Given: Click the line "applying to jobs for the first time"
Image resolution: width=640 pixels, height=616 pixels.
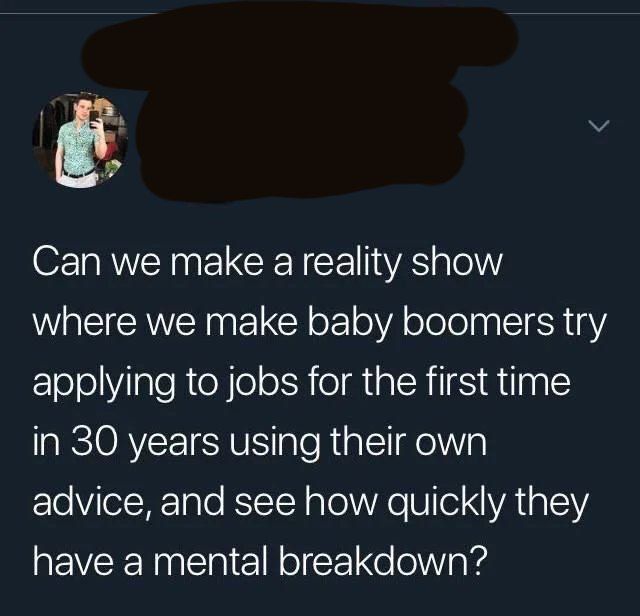Looking at the screenshot, I should click(301, 382).
